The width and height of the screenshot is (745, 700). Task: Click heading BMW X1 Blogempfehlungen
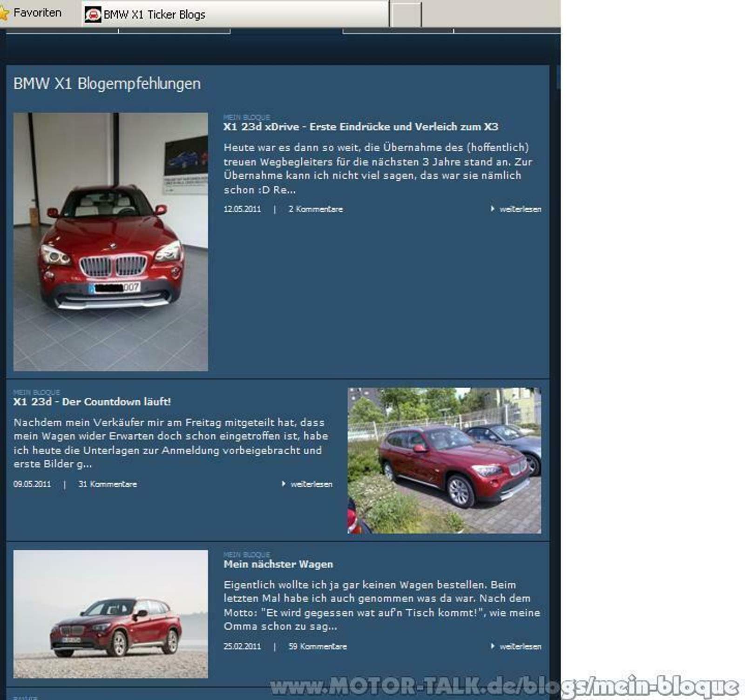pyautogui.click(x=107, y=84)
